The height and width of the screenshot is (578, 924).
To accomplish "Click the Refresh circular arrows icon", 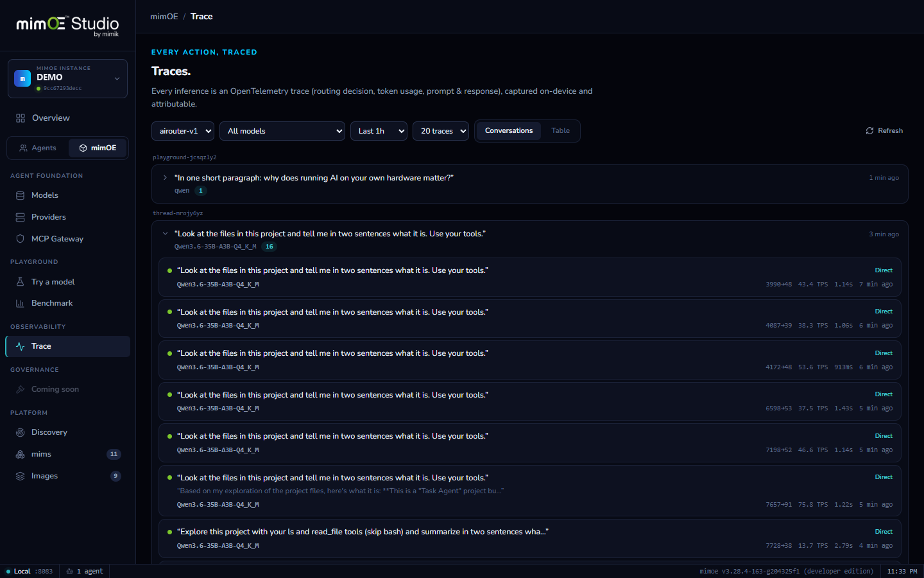I will tap(870, 131).
